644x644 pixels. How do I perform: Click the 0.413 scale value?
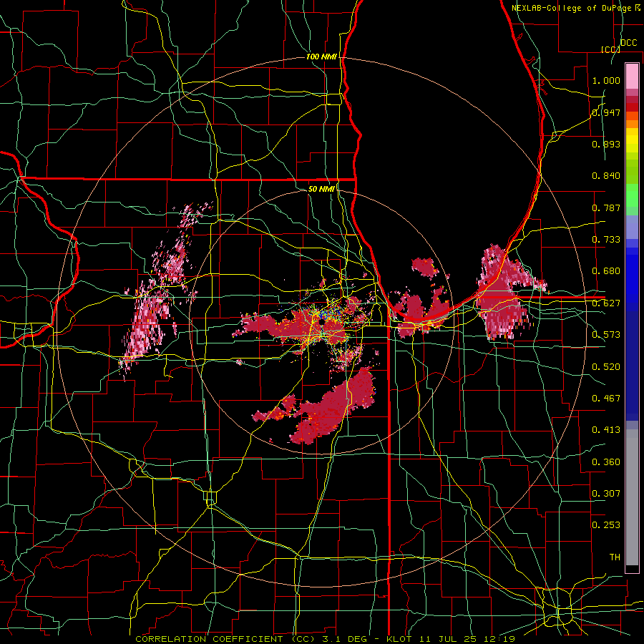(606, 430)
